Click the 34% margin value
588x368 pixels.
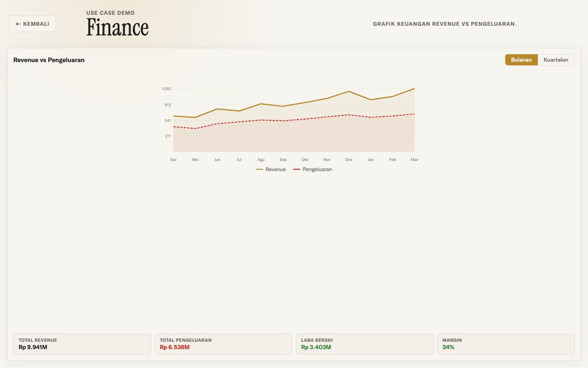pyautogui.click(x=448, y=347)
